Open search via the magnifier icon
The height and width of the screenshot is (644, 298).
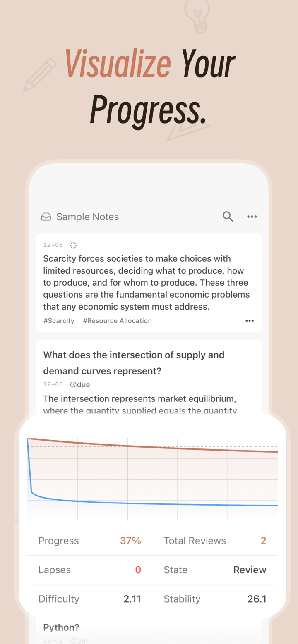(228, 216)
